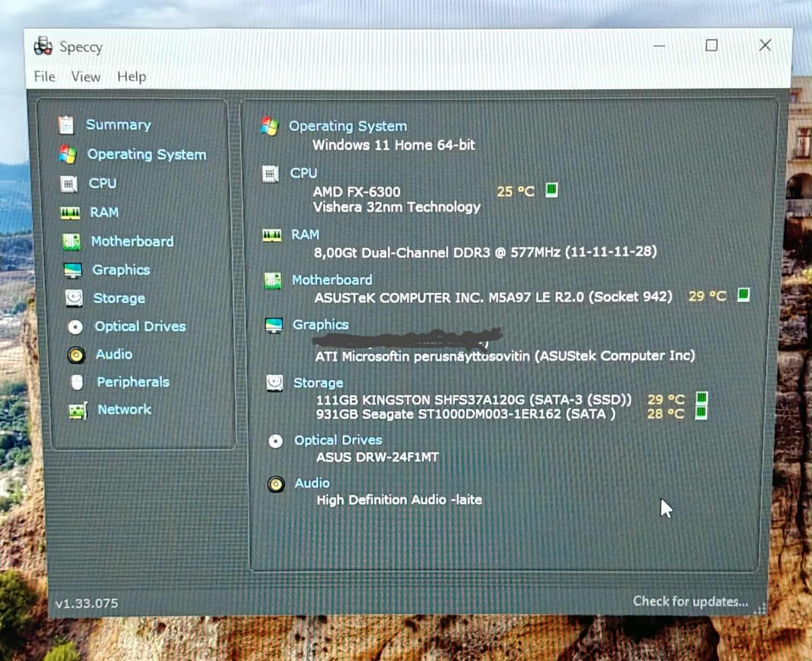The height and width of the screenshot is (661, 812).
Task: Click the Storage drive icon in summary panel
Action: click(x=274, y=383)
